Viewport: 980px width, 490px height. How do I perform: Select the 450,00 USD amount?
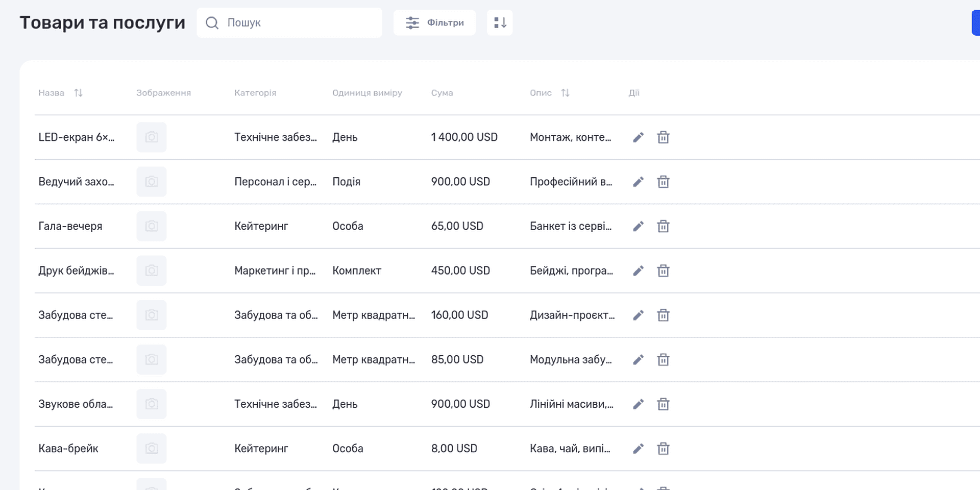point(461,271)
